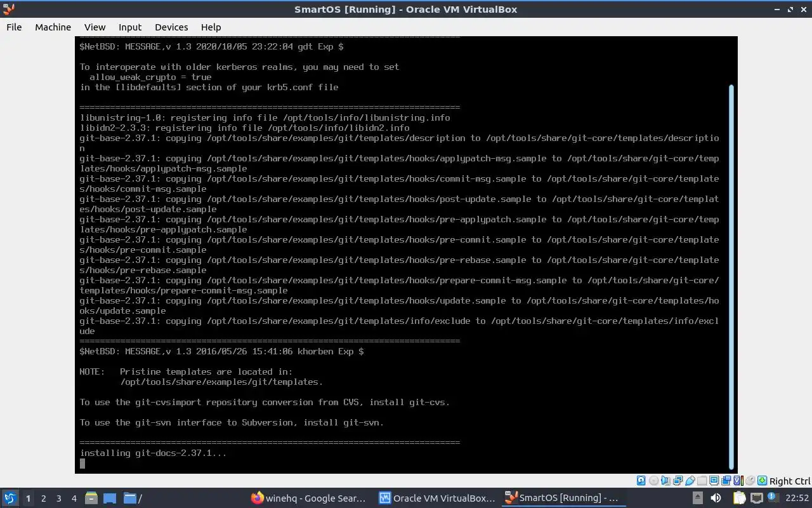Click 'NOTE: Pristine templates are located in:' line
The height and width of the screenshot is (508, 812).
tap(186, 372)
